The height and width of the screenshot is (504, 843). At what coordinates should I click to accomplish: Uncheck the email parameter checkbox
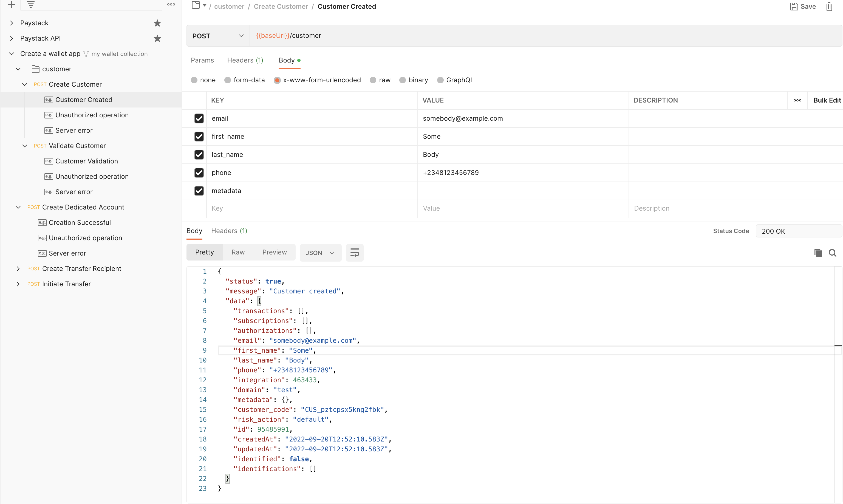[199, 118]
